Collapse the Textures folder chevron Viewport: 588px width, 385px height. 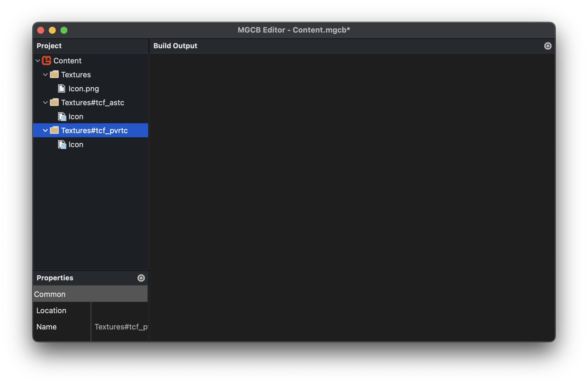tap(45, 74)
